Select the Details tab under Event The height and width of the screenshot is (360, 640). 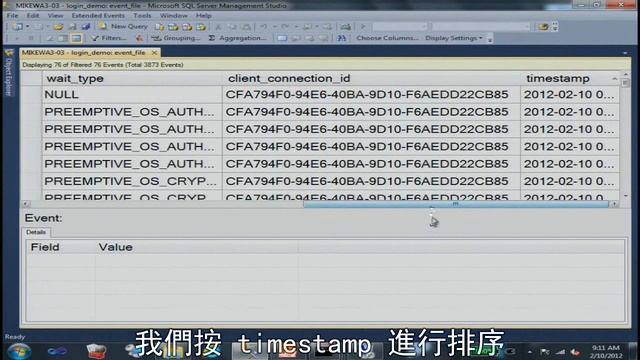click(x=36, y=232)
